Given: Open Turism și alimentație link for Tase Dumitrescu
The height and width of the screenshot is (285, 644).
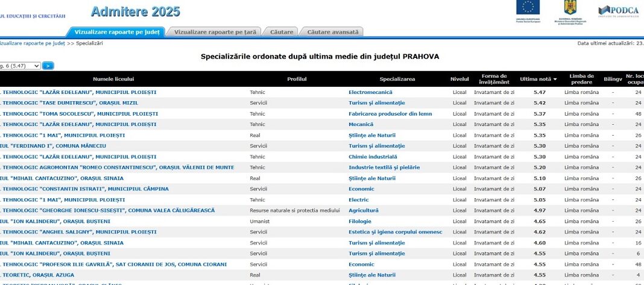Looking at the screenshot, I should [377, 103].
